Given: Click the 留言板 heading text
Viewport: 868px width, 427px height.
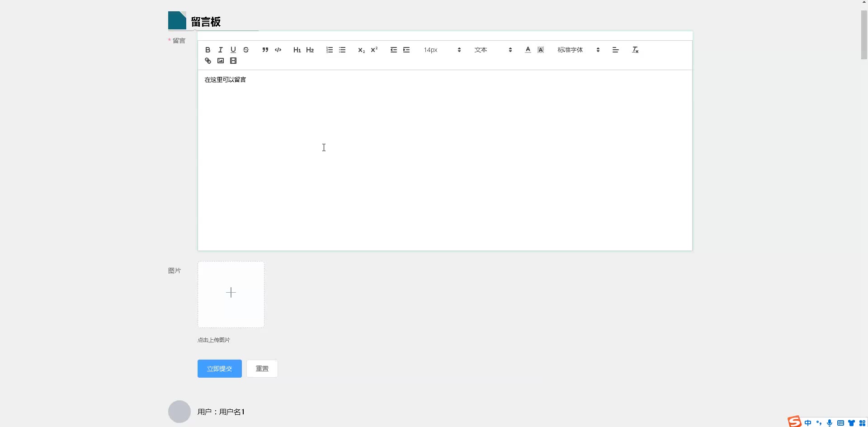Looking at the screenshot, I should pyautogui.click(x=206, y=22).
